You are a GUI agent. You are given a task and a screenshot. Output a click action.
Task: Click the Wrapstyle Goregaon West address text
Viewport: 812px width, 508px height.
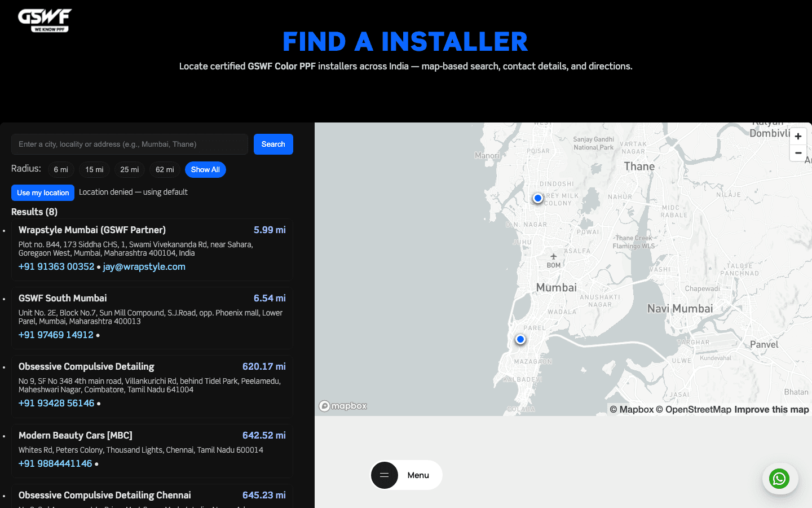pyautogui.click(x=136, y=249)
